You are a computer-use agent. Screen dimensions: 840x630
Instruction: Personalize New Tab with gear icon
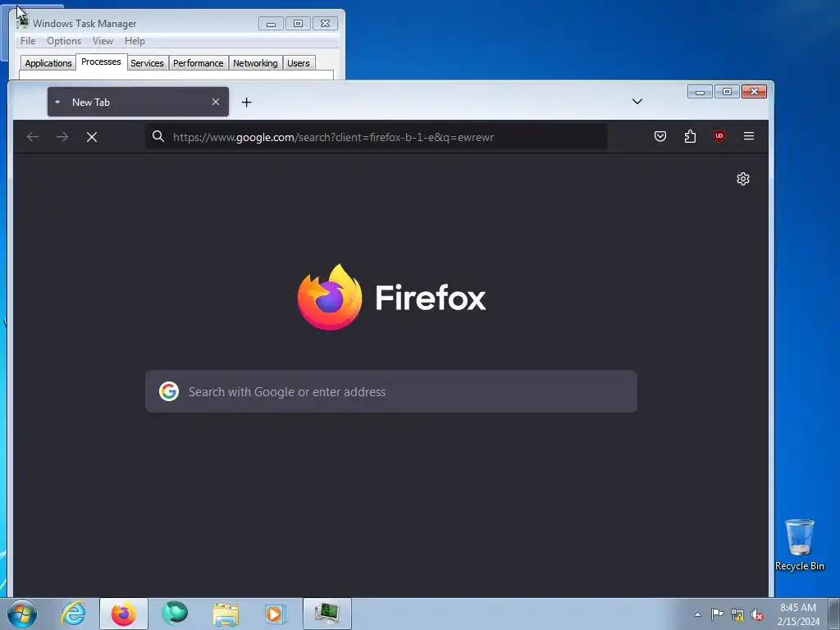(743, 179)
